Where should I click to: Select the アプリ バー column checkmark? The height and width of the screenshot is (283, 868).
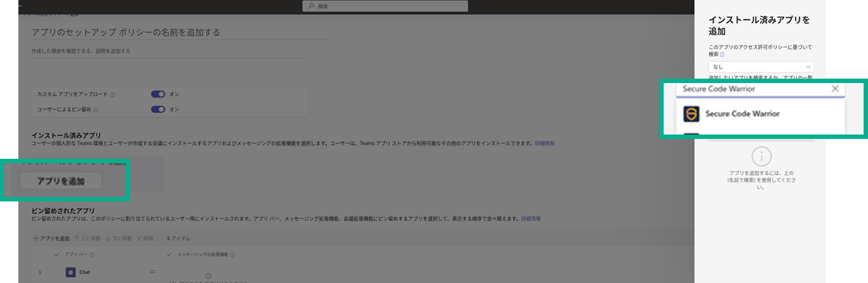57,255
